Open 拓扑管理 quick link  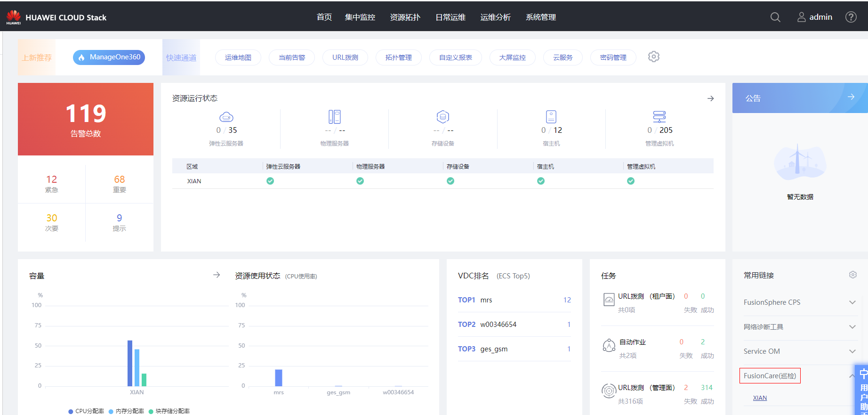tap(399, 57)
